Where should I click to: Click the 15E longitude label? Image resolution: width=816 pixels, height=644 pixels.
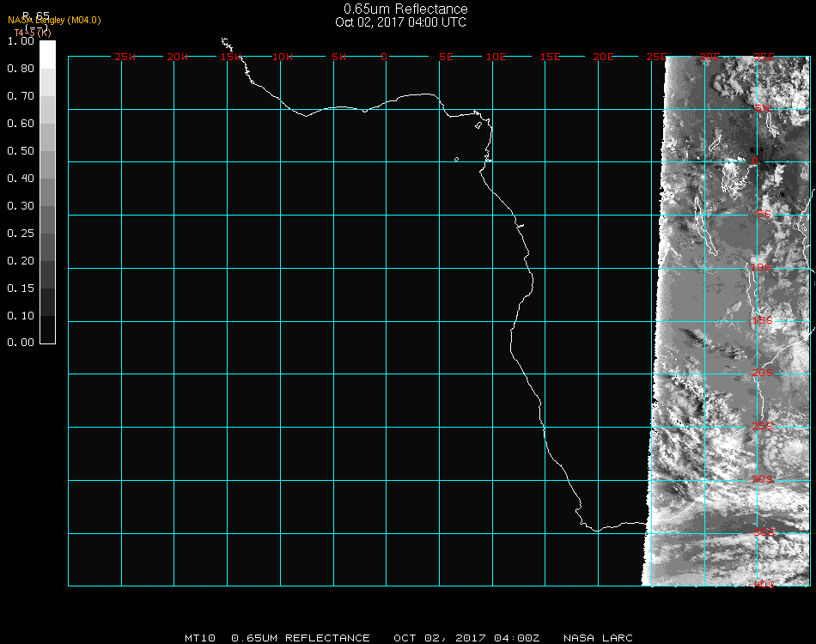click(x=550, y=57)
